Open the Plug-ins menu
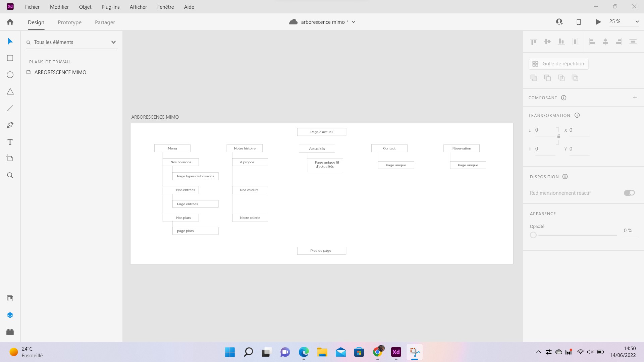The width and height of the screenshot is (644, 362). (110, 7)
